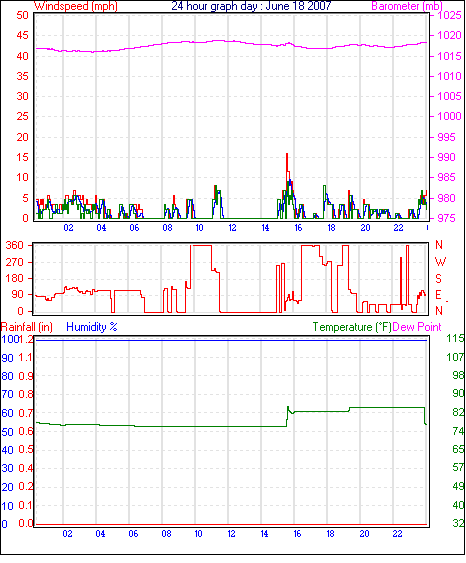Screen dimensions: 466x563
Task: Click hour '02' on the windspeed chart time axis
Action: (x=68, y=228)
